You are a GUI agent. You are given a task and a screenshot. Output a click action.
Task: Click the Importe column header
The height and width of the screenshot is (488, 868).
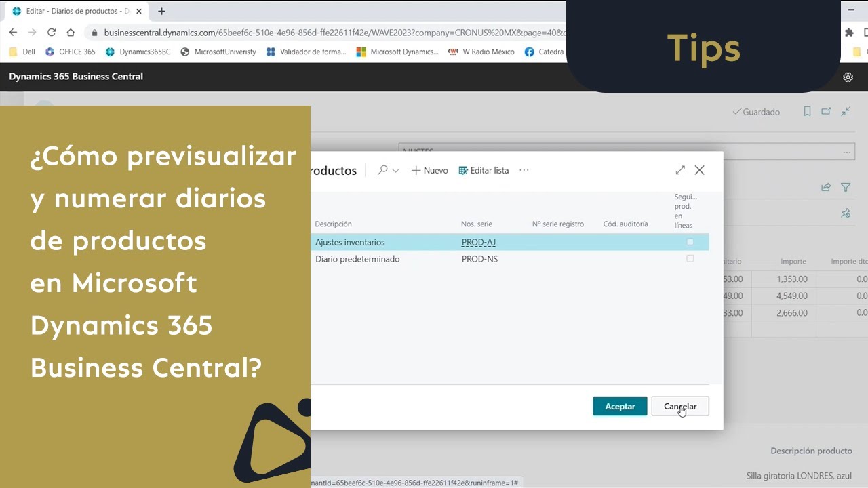click(x=793, y=261)
